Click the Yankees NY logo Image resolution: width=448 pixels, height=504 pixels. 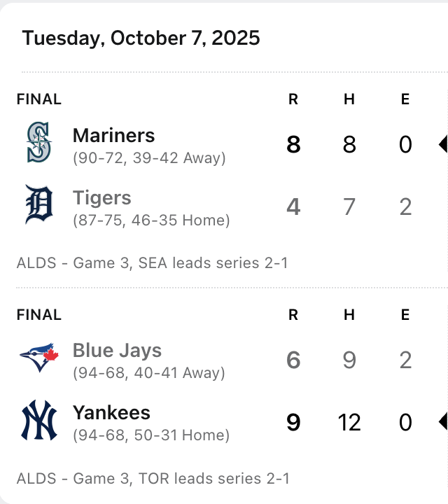pyautogui.click(x=39, y=421)
